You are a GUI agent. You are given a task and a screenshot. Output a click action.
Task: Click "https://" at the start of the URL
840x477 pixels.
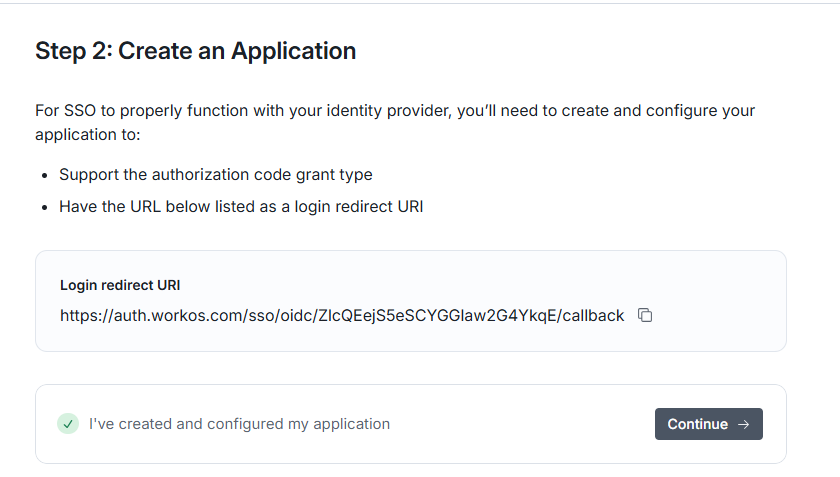pyautogui.click(x=84, y=315)
